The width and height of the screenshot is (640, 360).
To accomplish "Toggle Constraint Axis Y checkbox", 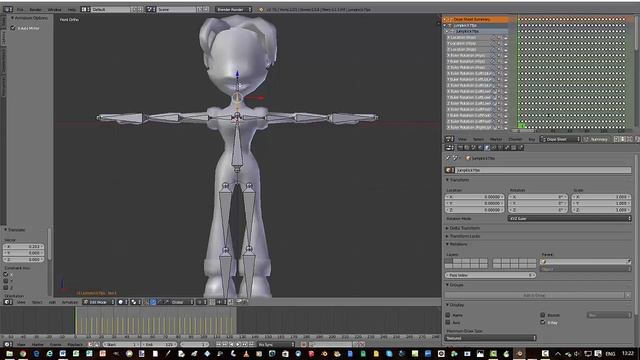I will click(x=6, y=281).
